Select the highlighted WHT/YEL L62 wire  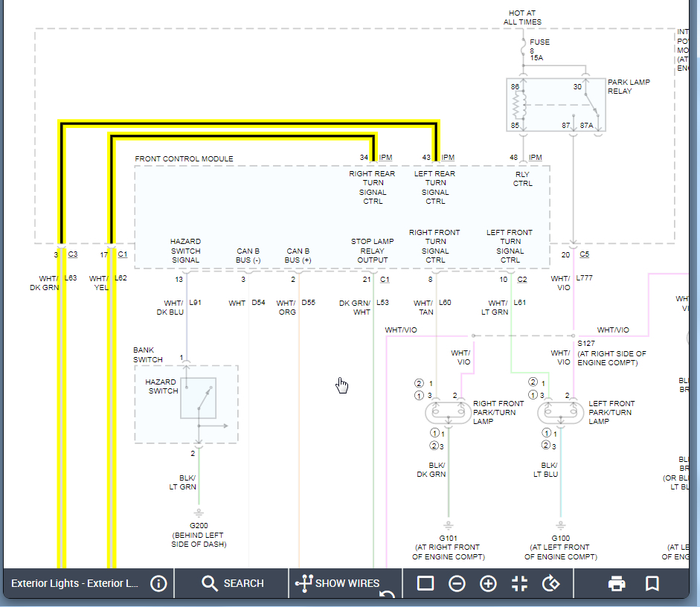coord(112,417)
